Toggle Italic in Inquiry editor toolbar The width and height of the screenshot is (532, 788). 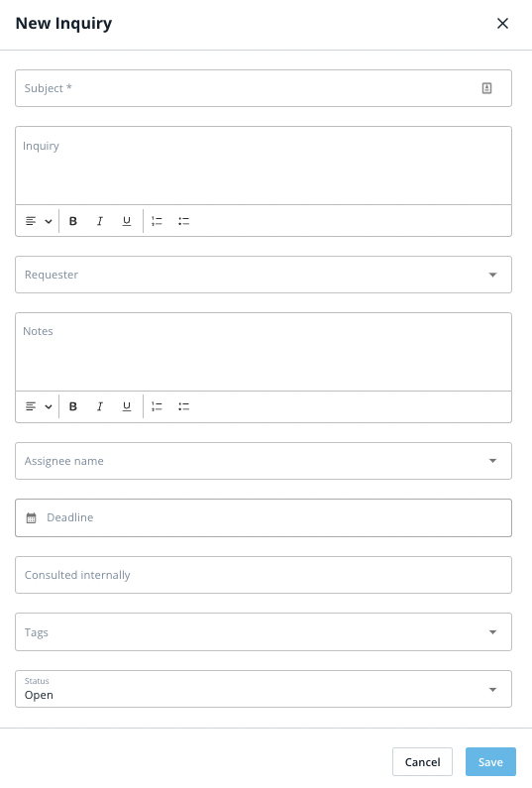pos(99,221)
